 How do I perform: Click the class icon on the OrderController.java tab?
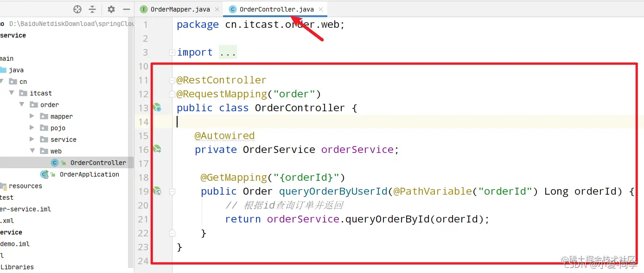click(232, 9)
